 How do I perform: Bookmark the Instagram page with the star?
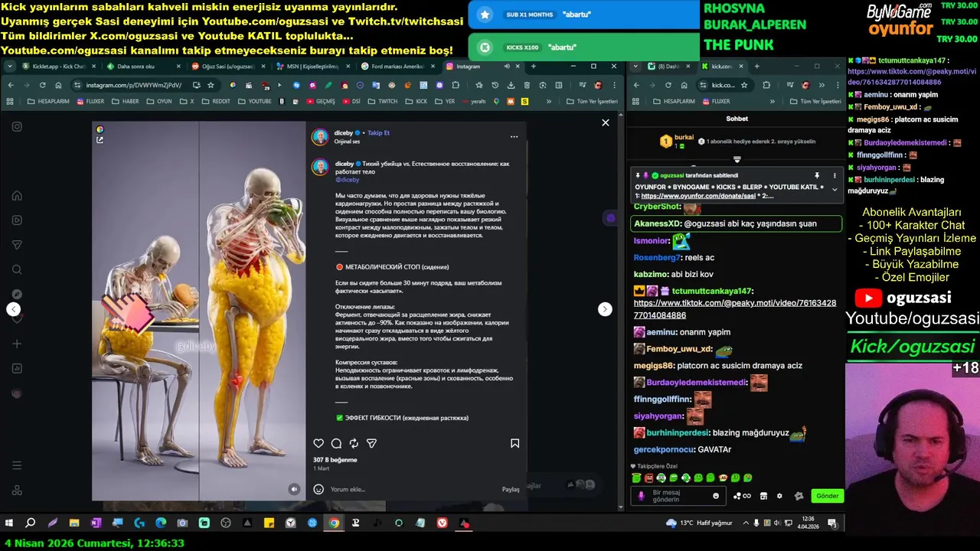[211, 85]
